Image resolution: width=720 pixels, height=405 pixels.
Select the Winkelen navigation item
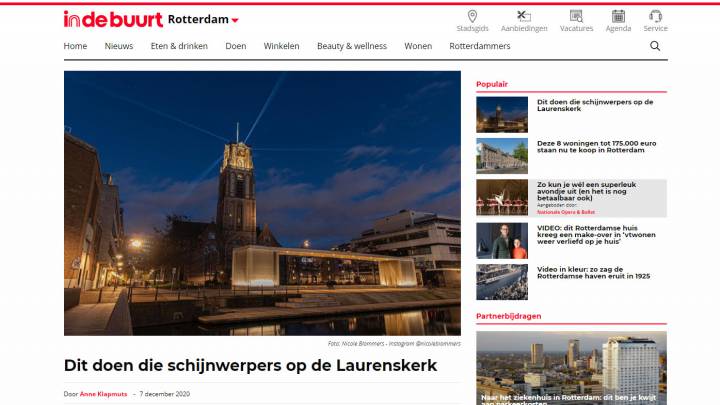[x=281, y=46]
